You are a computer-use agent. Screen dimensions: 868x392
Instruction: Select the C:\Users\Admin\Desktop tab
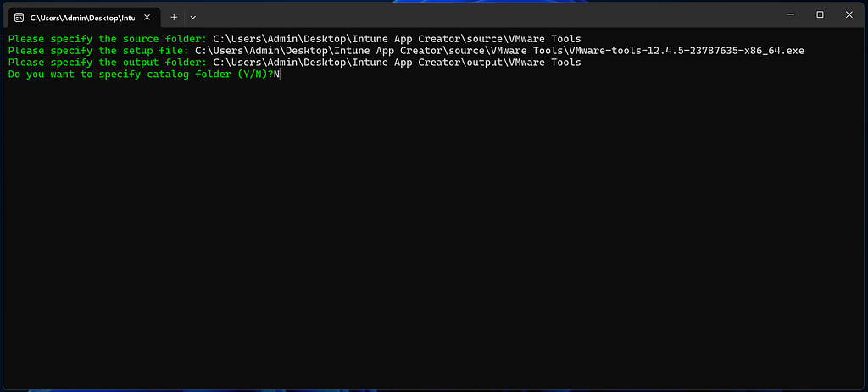(x=81, y=17)
